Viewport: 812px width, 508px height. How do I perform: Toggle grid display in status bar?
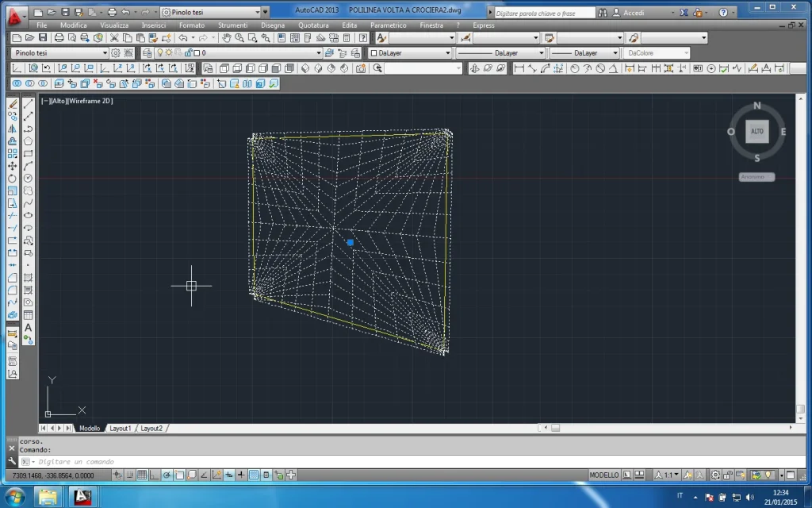click(142, 475)
